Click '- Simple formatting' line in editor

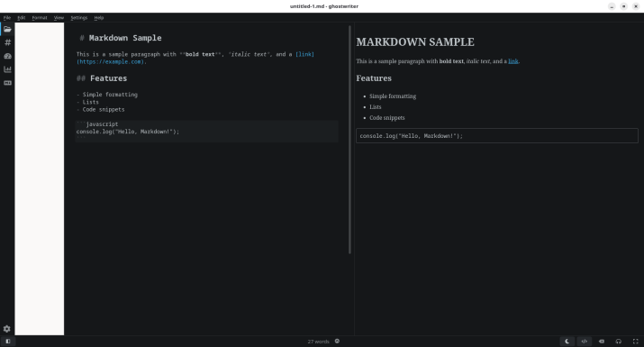coord(107,95)
